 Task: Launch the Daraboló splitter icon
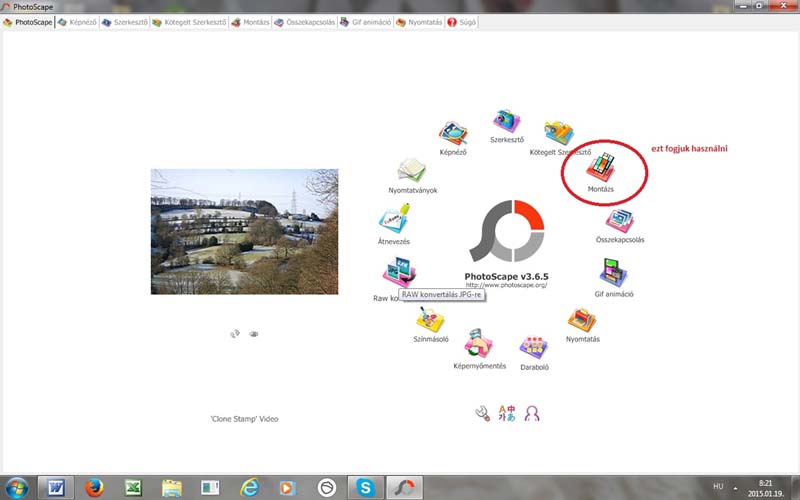[534, 347]
